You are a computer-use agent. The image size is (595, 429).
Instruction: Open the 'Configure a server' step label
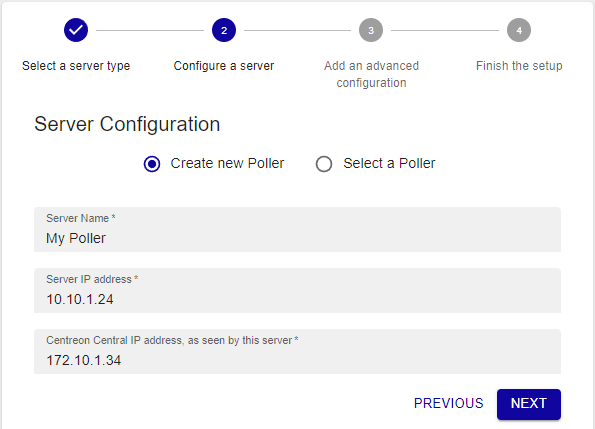[x=224, y=66]
